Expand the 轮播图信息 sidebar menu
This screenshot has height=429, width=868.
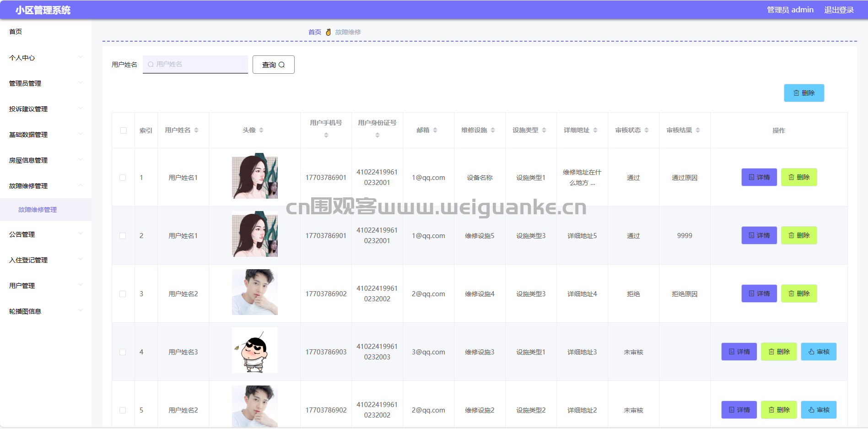[46, 311]
